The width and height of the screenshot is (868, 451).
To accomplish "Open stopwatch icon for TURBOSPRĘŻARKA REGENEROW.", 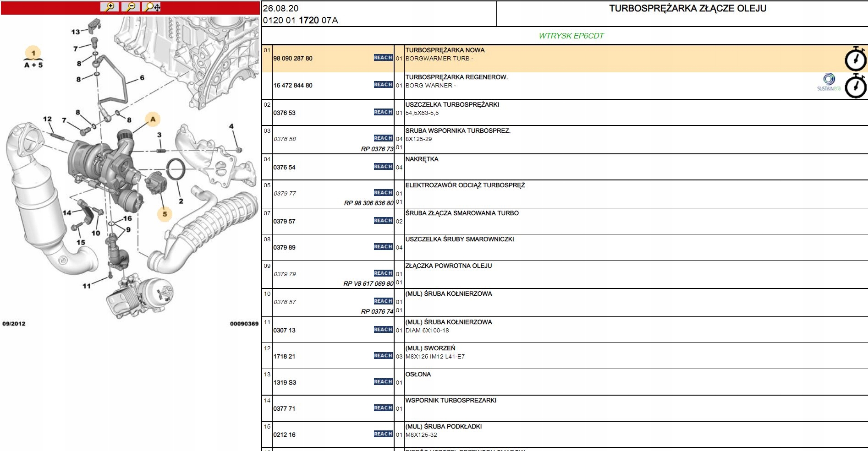I will click(x=856, y=86).
